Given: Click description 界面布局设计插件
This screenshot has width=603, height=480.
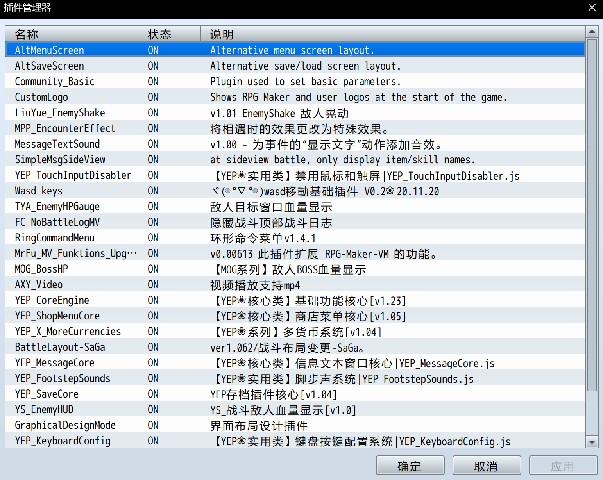Looking at the screenshot, I should tap(259, 426).
